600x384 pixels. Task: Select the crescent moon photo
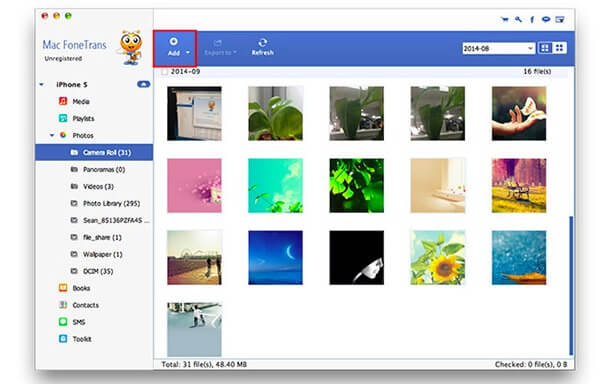tap(276, 257)
